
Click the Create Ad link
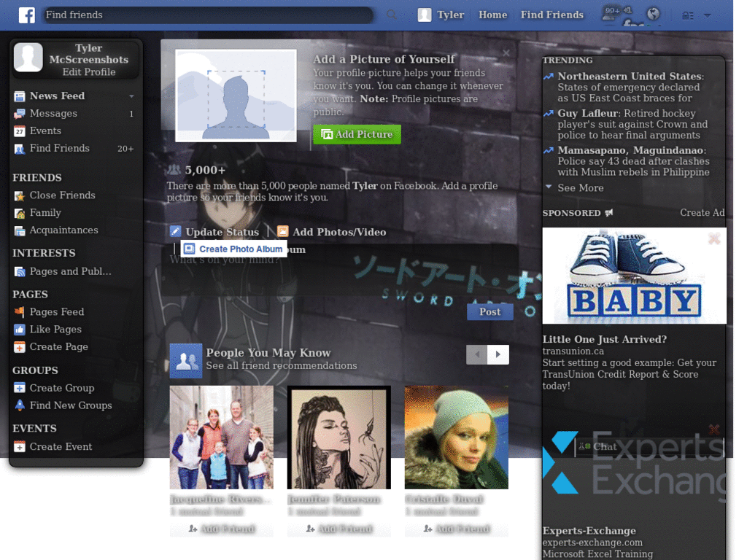click(x=702, y=213)
